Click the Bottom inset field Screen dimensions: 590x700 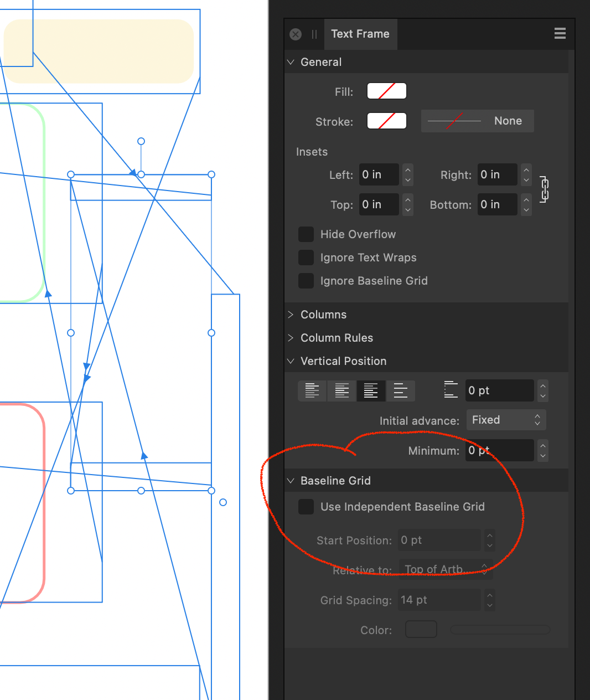(x=498, y=204)
